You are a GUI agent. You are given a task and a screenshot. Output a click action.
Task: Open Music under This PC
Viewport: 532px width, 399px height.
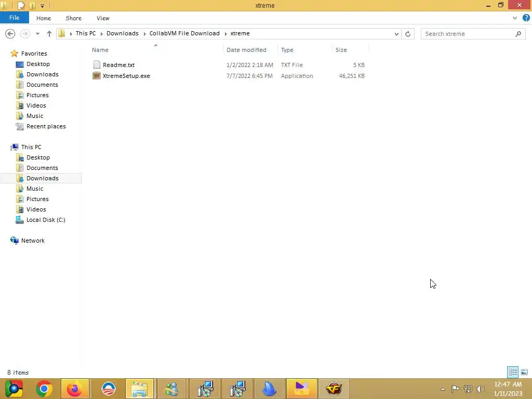coord(35,189)
